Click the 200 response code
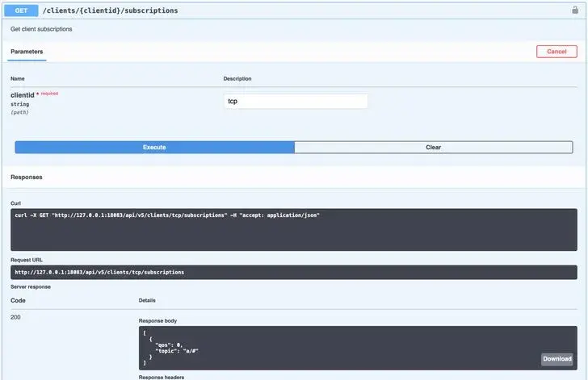The image size is (588, 380). click(x=16, y=318)
